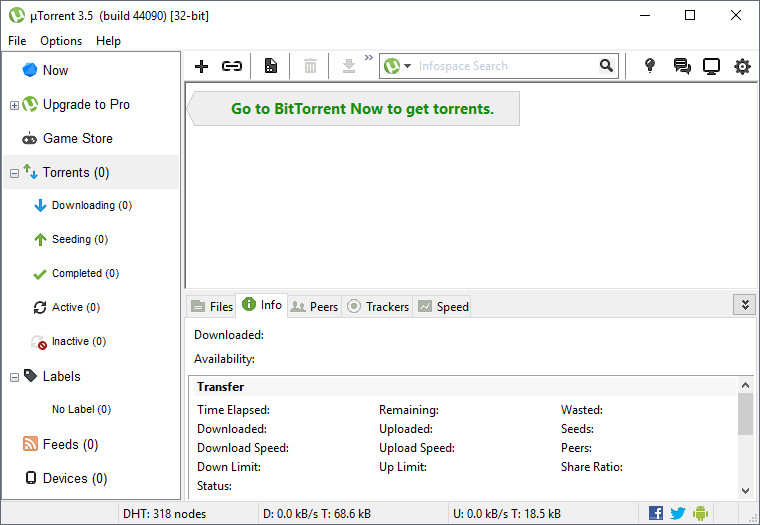
Task: Click the chat bubbles icon in toolbar
Action: tap(682, 66)
